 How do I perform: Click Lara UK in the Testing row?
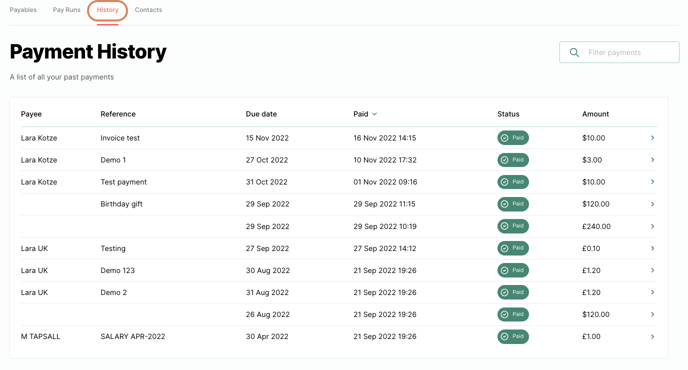coord(34,248)
